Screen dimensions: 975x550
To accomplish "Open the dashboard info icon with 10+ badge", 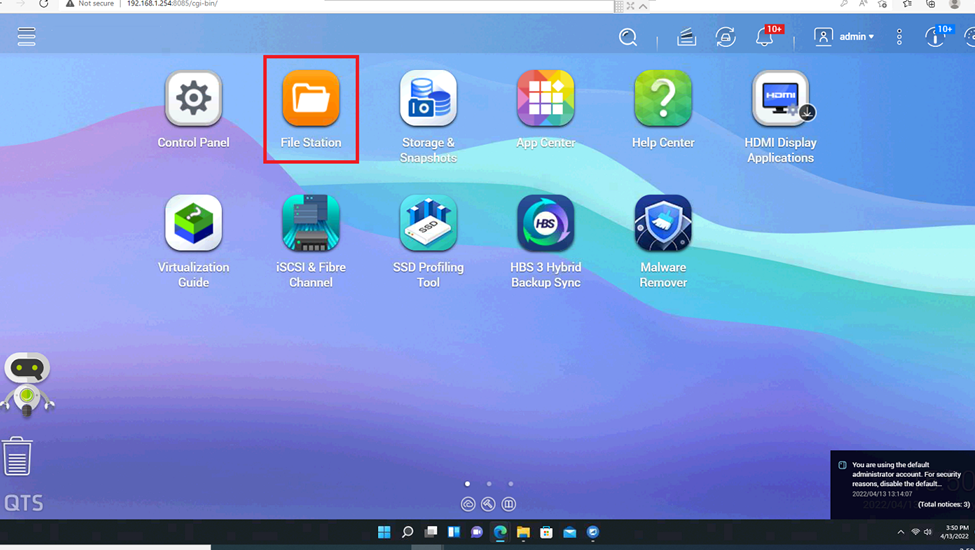I will click(935, 37).
